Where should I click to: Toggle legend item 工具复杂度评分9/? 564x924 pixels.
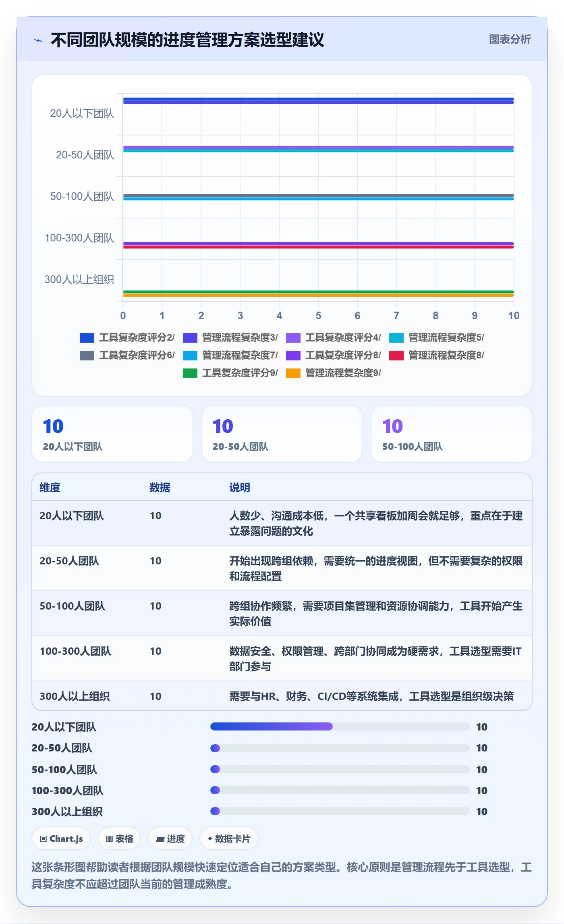230,373
